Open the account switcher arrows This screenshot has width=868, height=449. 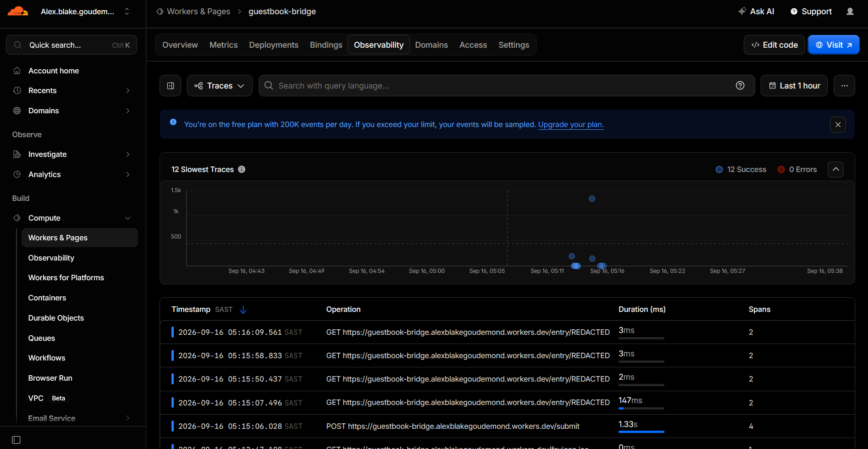pos(127,11)
